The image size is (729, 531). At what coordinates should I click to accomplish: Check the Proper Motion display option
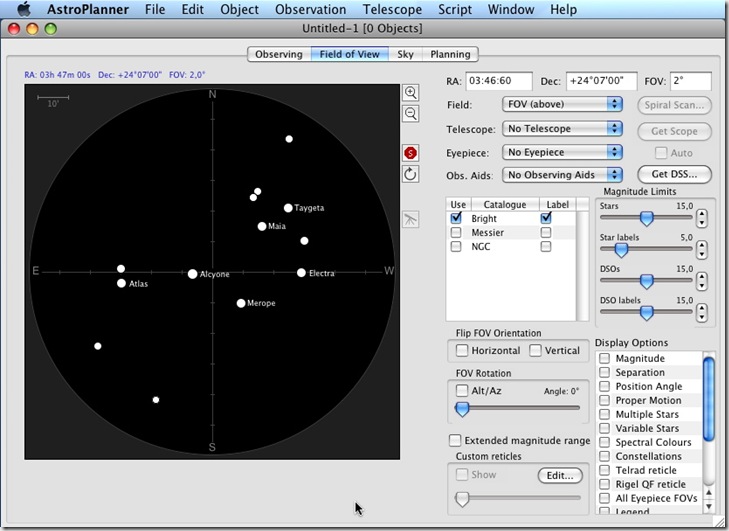[x=604, y=400]
